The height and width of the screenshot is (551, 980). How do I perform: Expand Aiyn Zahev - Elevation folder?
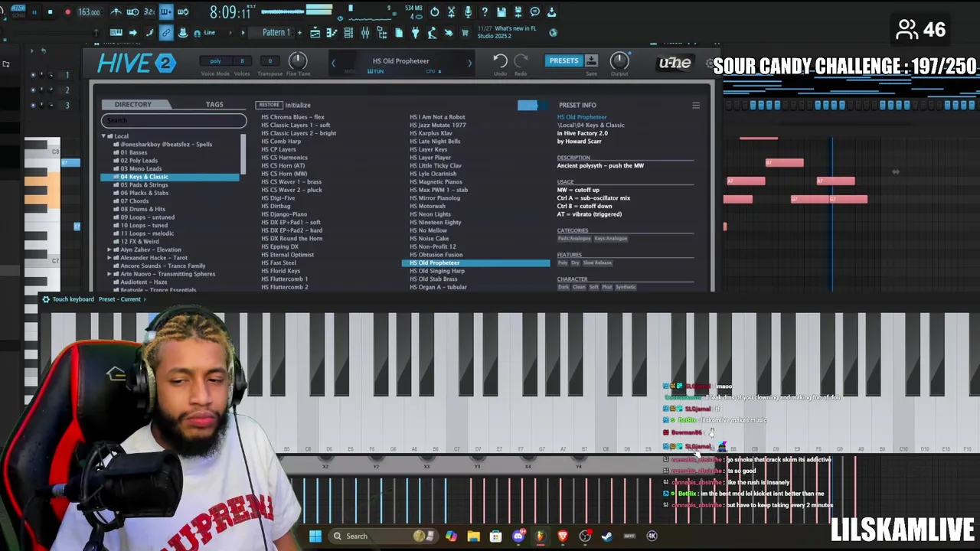(110, 249)
